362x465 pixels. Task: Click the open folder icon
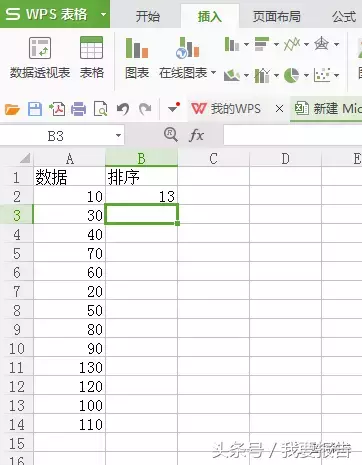(12, 109)
